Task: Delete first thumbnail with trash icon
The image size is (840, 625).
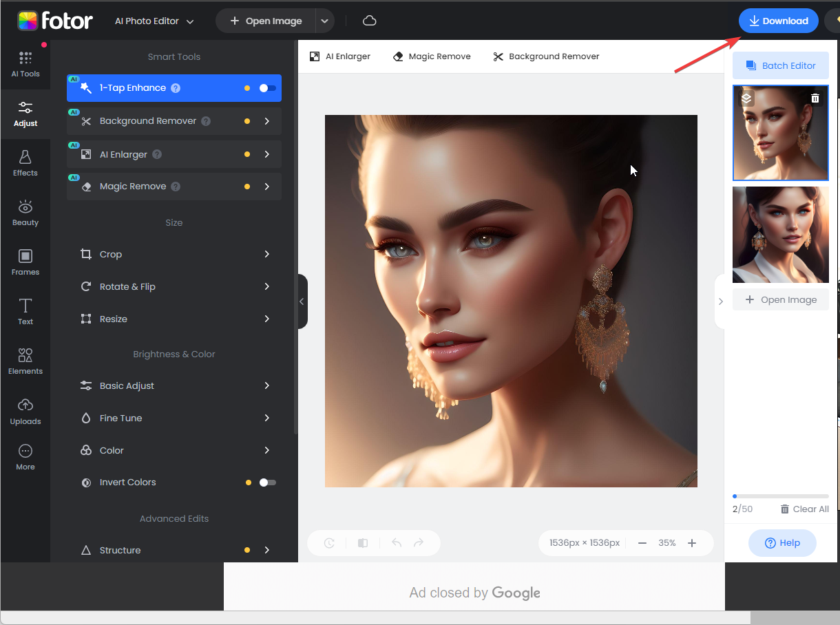Action: (x=815, y=98)
